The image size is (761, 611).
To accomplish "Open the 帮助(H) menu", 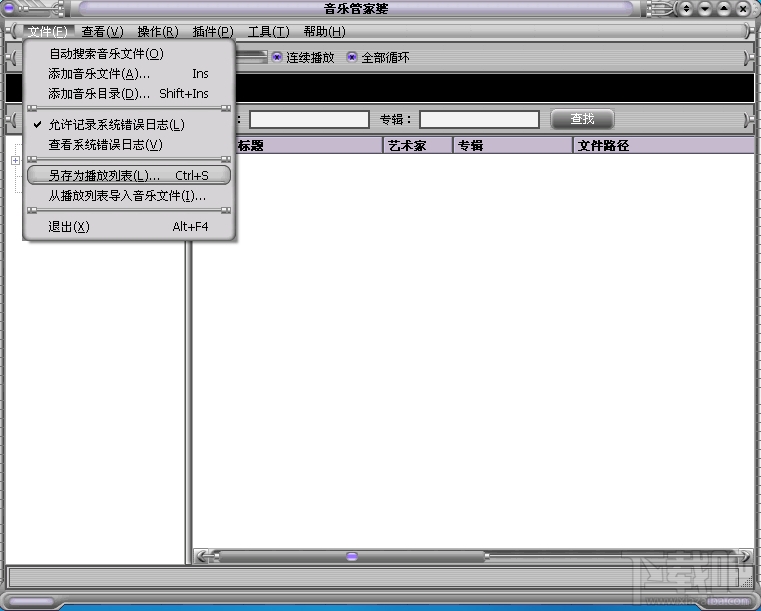I will click(x=324, y=32).
